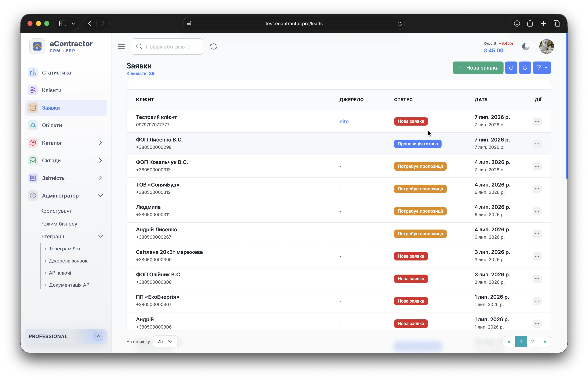Go back with Safari back arrow
Screen dimensions: 588x380
point(90,23)
